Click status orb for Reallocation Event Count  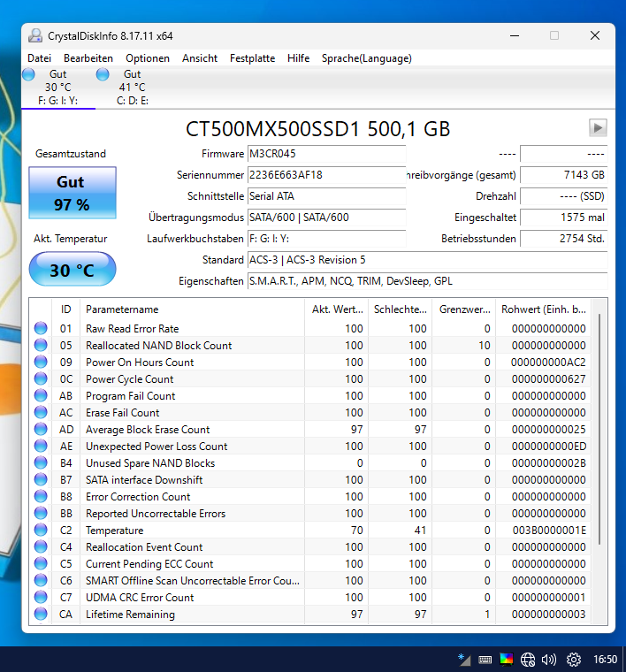coord(41,546)
